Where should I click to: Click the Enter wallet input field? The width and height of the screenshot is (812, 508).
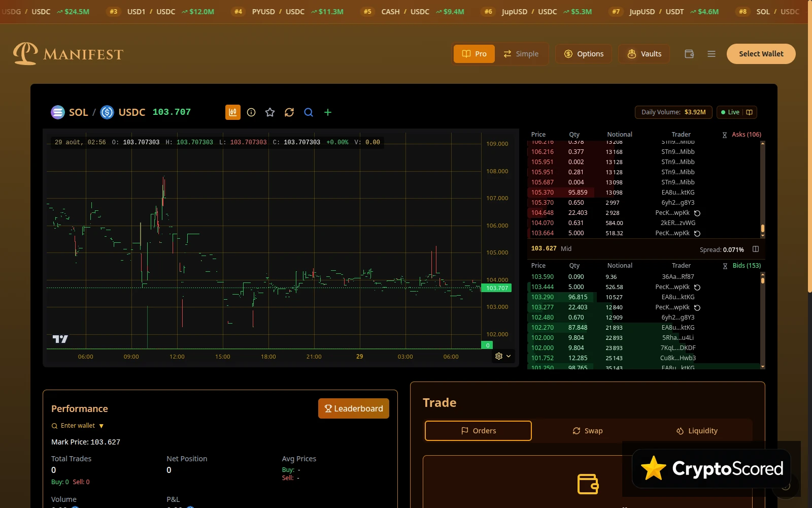click(78, 426)
